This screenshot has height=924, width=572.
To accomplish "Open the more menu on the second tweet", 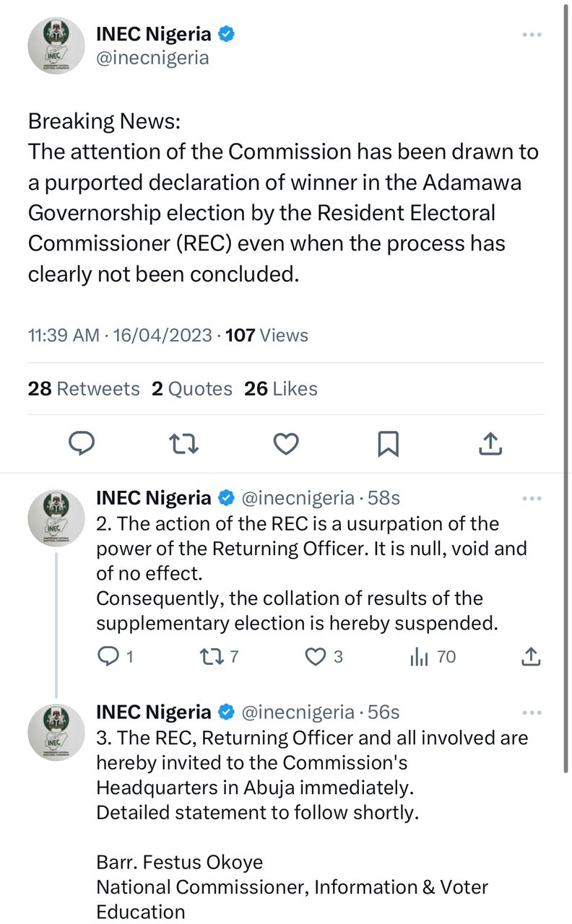I will (532, 498).
